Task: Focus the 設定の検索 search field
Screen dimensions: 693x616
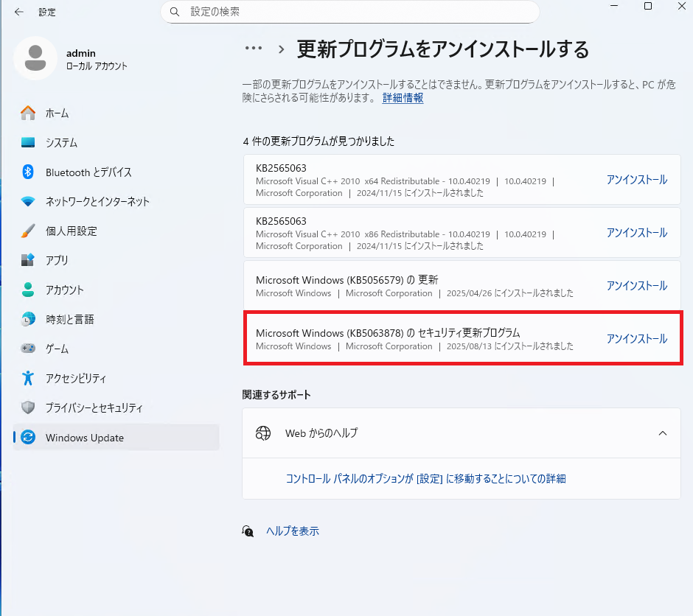Action: (350, 12)
